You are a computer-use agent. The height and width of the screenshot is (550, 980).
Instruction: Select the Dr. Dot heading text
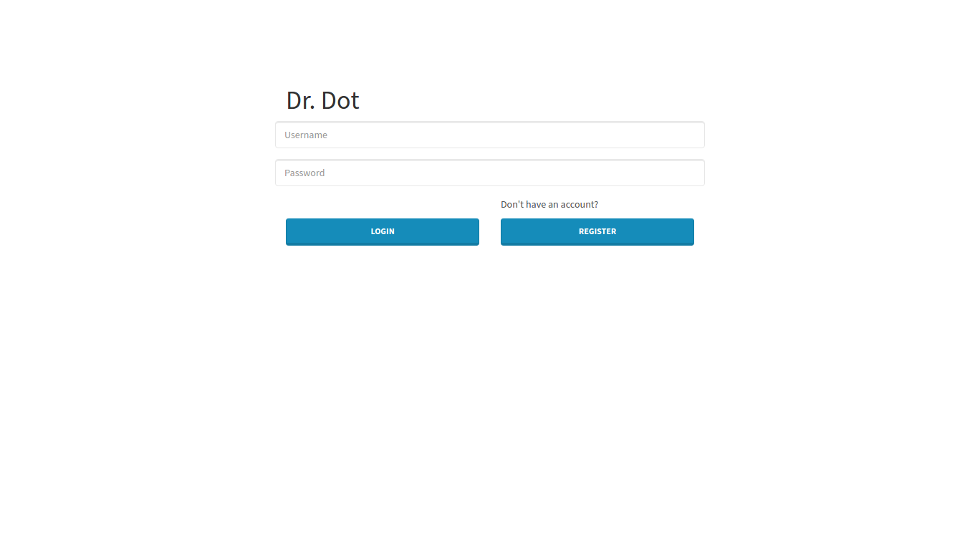[x=322, y=100]
